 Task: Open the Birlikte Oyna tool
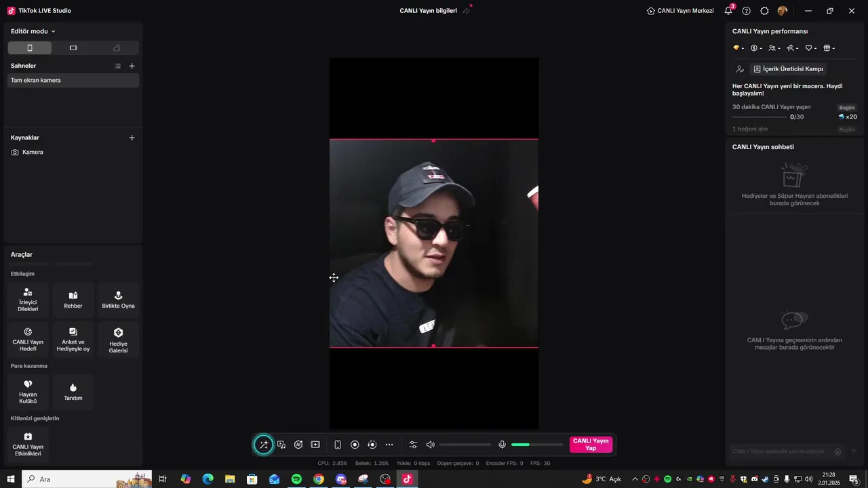click(x=118, y=300)
